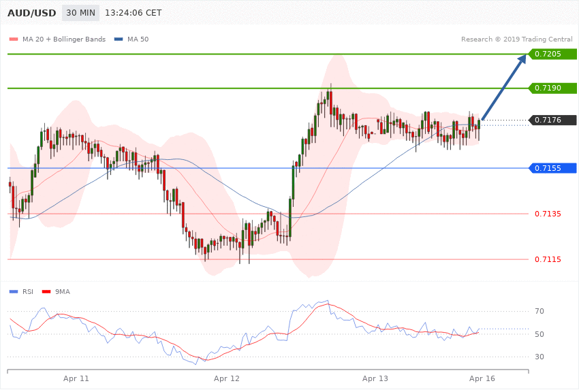Click the Apr 11 date label
The height and width of the screenshot is (392, 579).
76,378
